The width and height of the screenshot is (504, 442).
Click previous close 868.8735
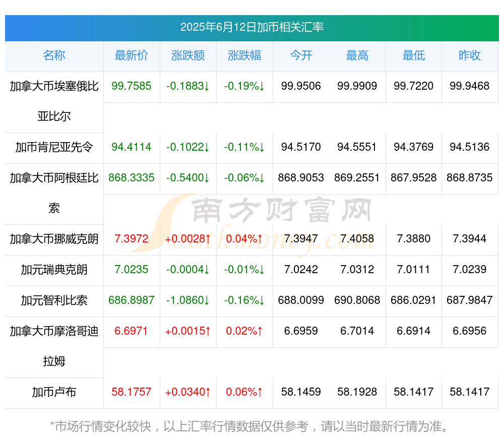(470, 178)
